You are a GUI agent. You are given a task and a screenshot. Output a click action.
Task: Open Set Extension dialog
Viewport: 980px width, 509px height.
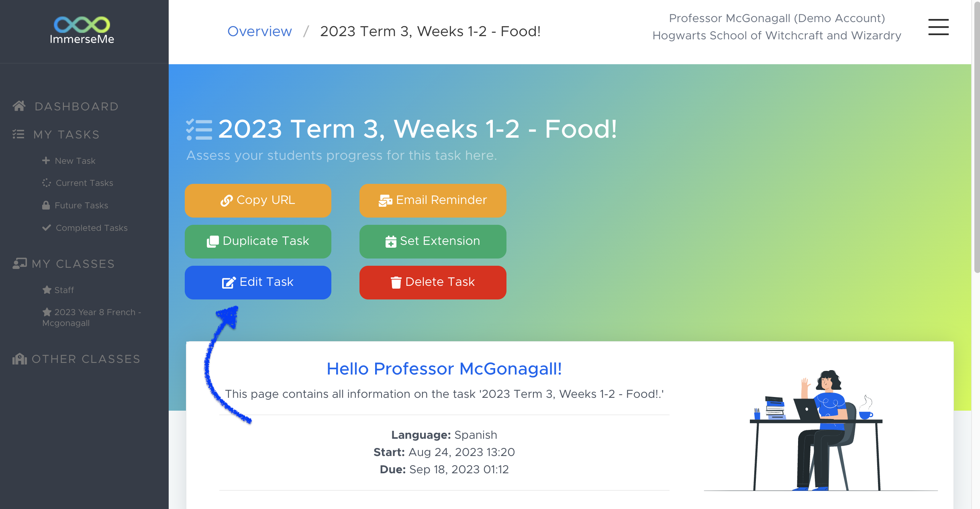point(433,241)
